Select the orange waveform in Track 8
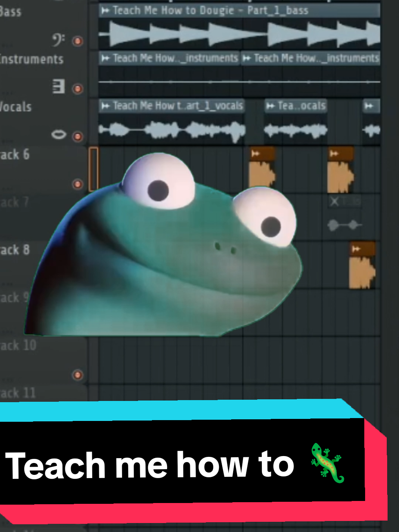 pyautogui.click(x=362, y=272)
